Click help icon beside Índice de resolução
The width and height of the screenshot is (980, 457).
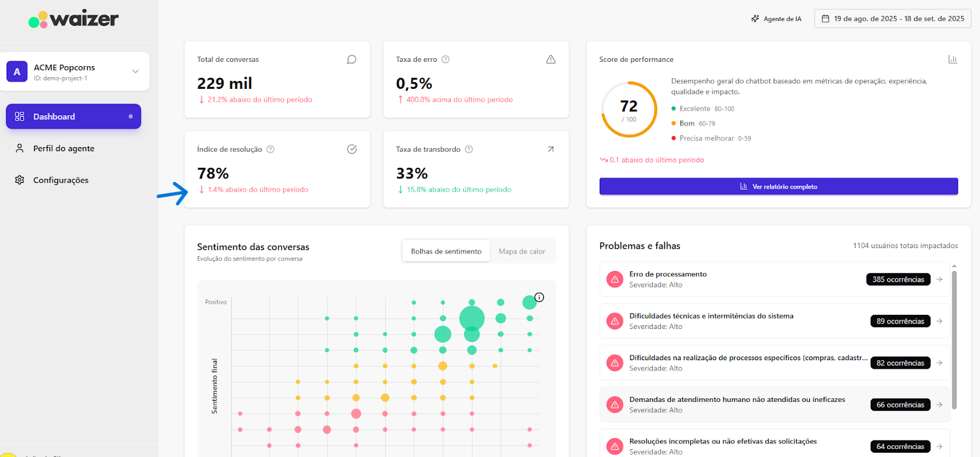(271, 149)
